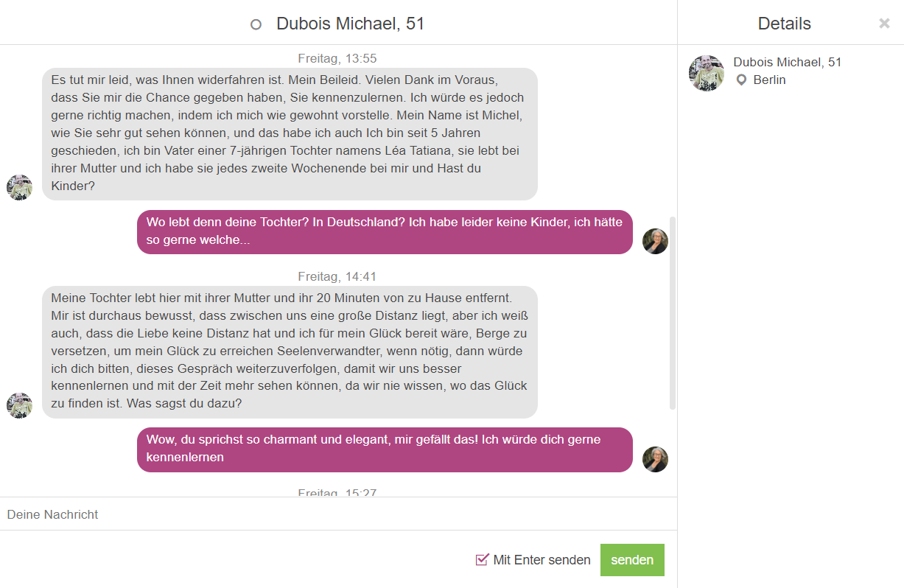Focus the 'Deine Nachricht' message field
Screen dimensions: 904x588
(338, 514)
